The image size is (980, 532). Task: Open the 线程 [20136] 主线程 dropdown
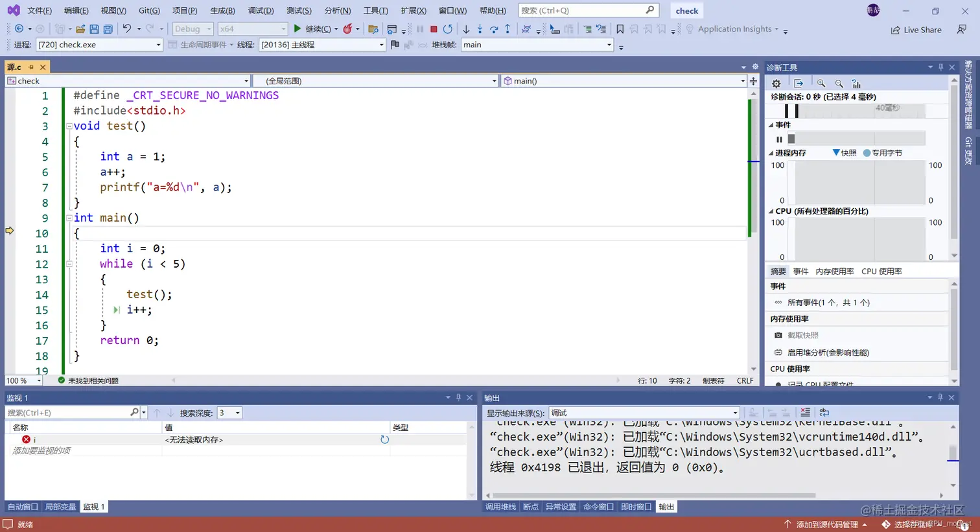click(322, 45)
